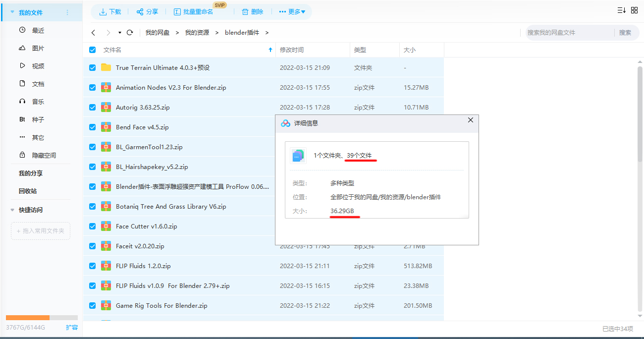Screen dimensions: 644x339
Task: Open 隐藏空间 (Hidden space)
Action: pos(44,155)
